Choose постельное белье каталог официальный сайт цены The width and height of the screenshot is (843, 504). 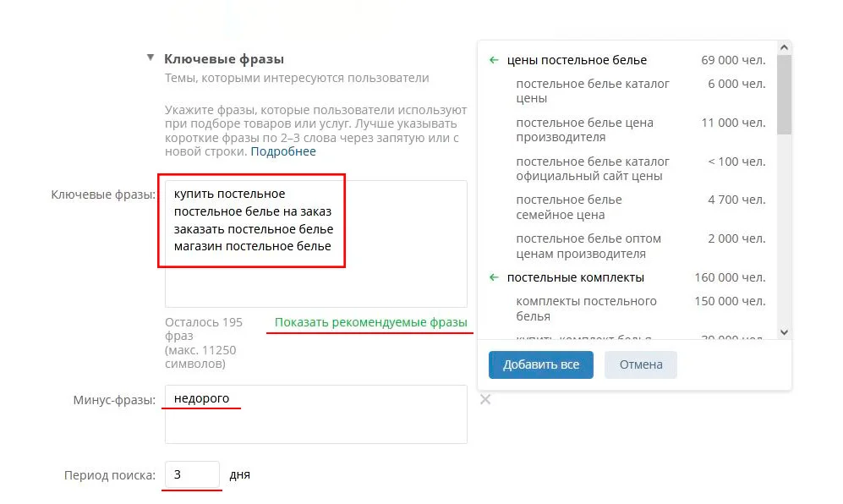click(x=592, y=168)
